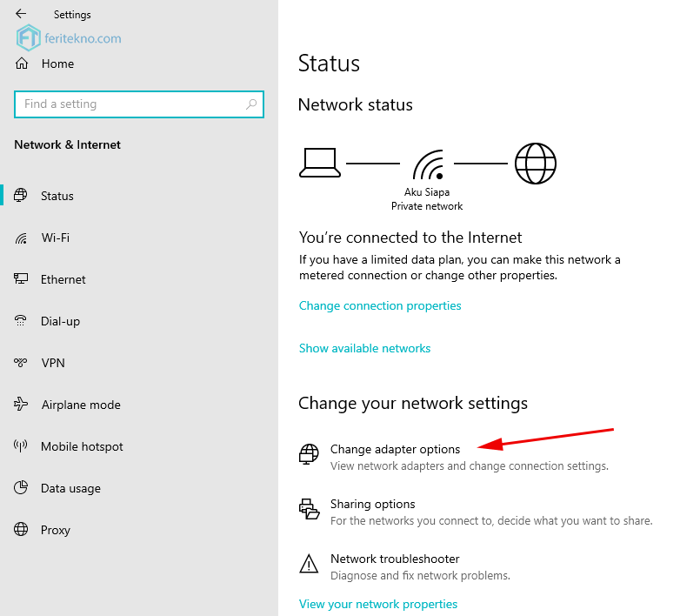Image resolution: width=700 pixels, height=616 pixels.
Task: Click the Sharing options printer icon
Action: click(x=309, y=509)
